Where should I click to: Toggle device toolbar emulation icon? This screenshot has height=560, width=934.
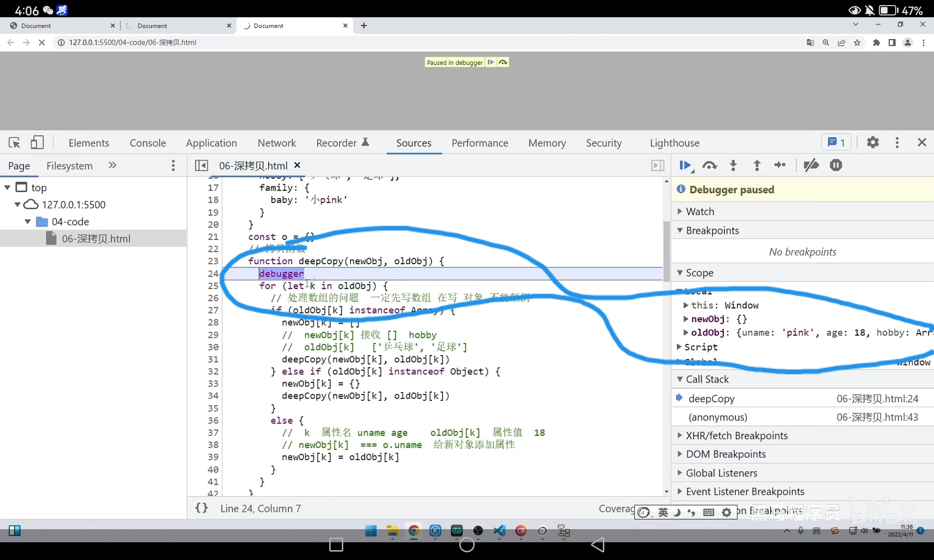(37, 142)
